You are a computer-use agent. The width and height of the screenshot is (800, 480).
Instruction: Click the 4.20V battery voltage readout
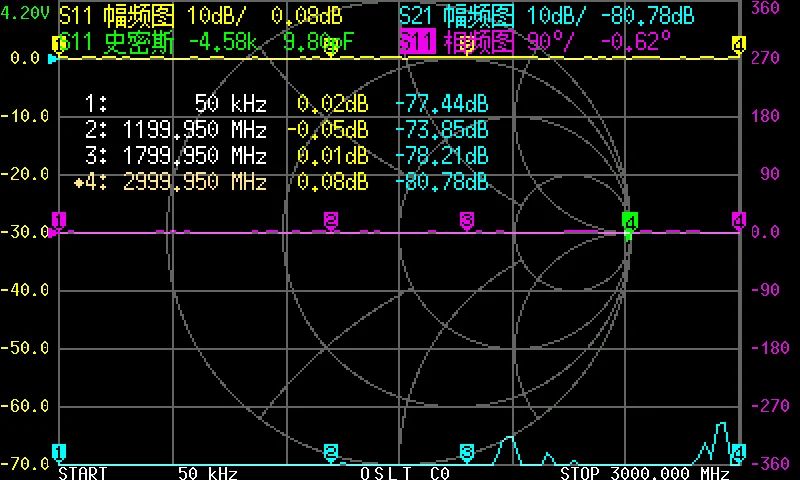(x=24, y=13)
